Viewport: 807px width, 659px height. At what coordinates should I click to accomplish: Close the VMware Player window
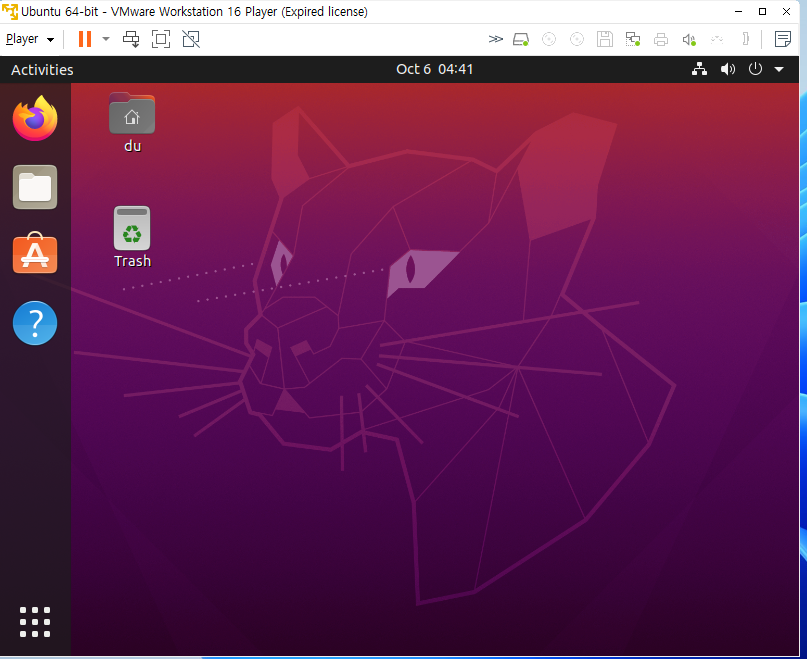786,11
